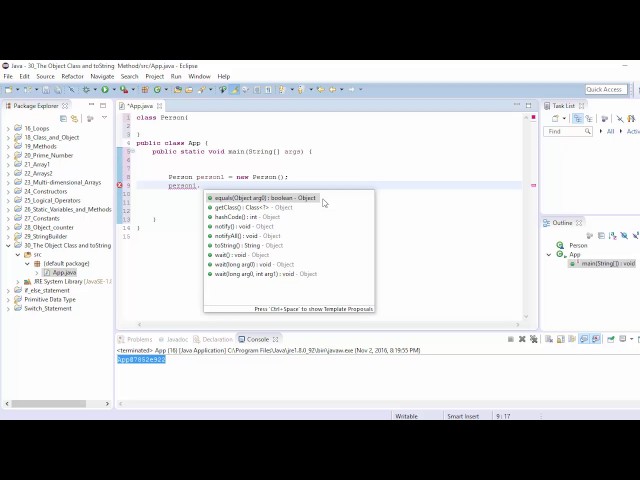The height and width of the screenshot is (480, 640).
Task: Open the Source menu
Action: [45, 76]
